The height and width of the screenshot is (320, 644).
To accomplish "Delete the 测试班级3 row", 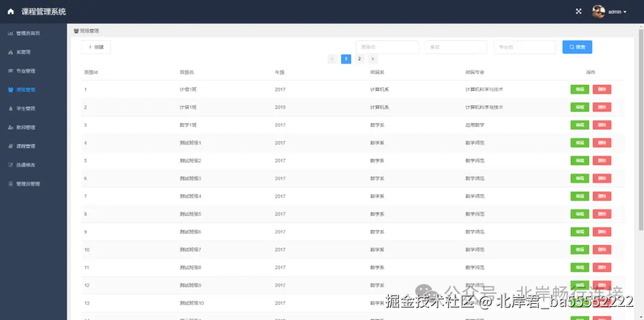I will pos(602,178).
